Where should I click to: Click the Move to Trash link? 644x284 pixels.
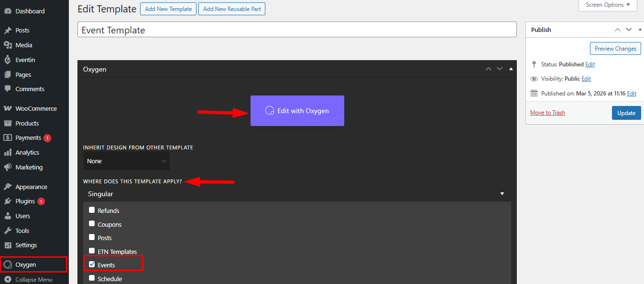point(547,113)
